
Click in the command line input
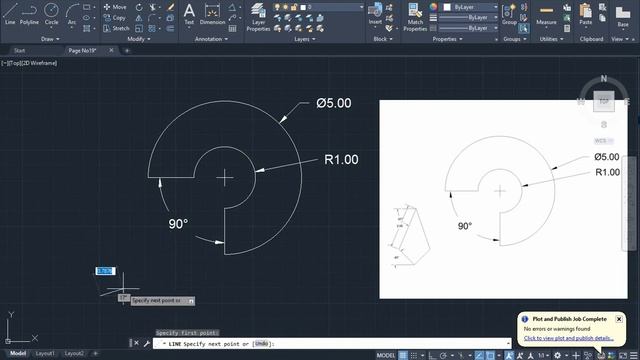pos(331,344)
